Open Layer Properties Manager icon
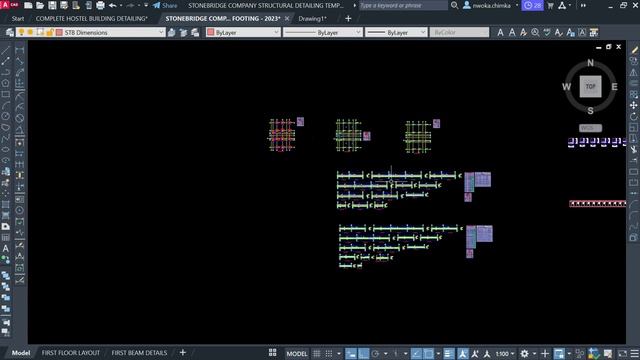 click(10, 32)
